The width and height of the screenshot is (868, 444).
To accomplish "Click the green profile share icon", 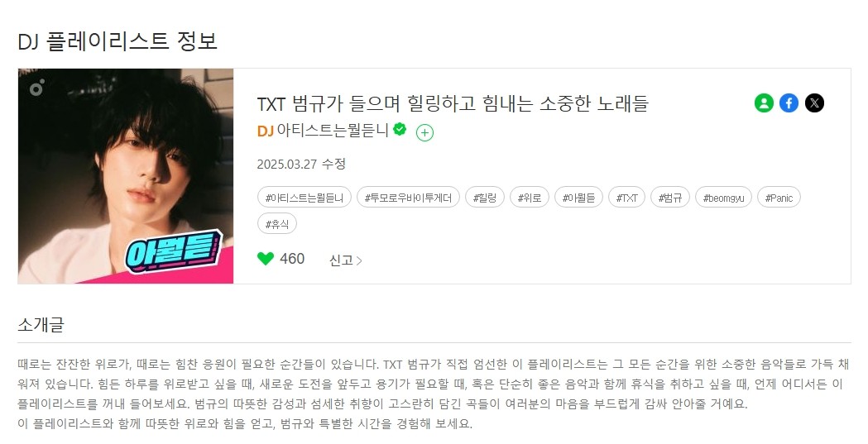I will tap(764, 103).
